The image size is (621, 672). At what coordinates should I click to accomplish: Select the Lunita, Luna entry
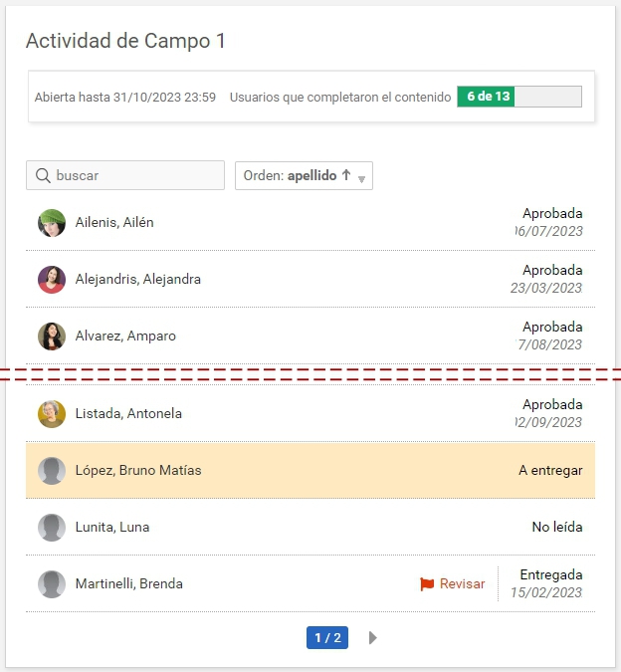click(112, 528)
